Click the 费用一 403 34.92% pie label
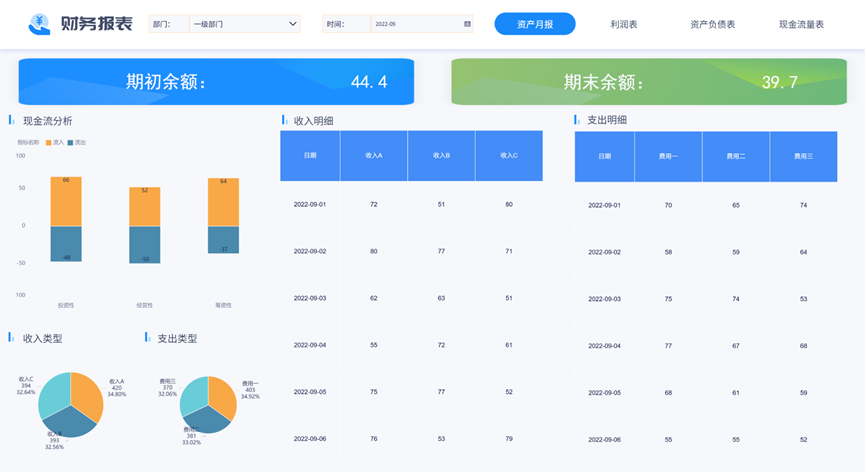Screen dimensions: 865x472 (x=250, y=390)
